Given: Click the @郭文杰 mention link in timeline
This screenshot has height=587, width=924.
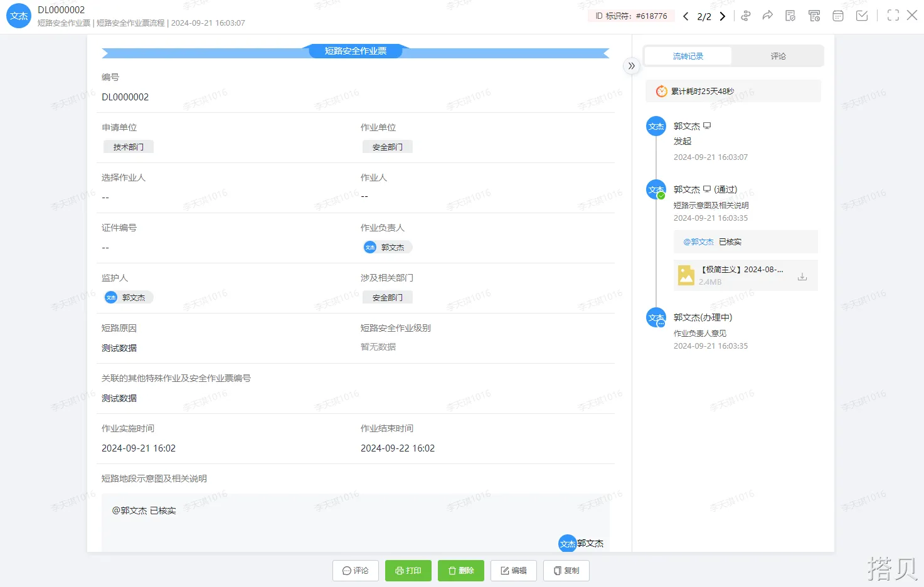Looking at the screenshot, I should pyautogui.click(x=698, y=242).
